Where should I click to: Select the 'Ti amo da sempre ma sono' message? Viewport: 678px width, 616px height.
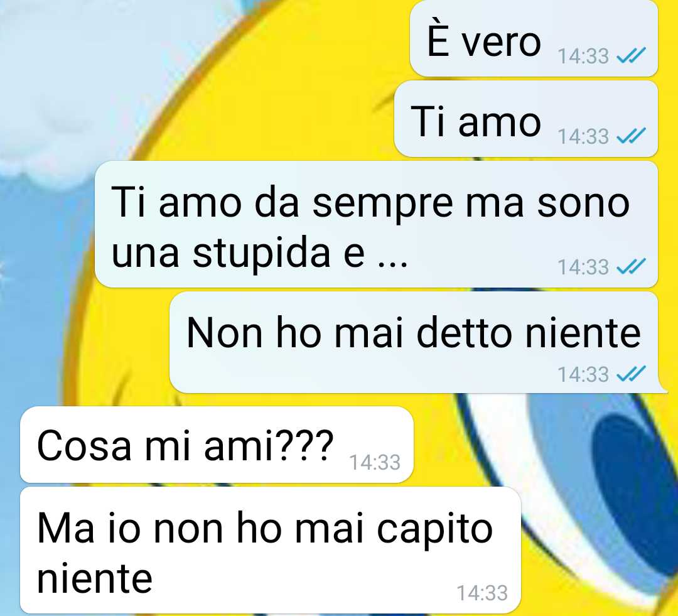pos(376,224)
